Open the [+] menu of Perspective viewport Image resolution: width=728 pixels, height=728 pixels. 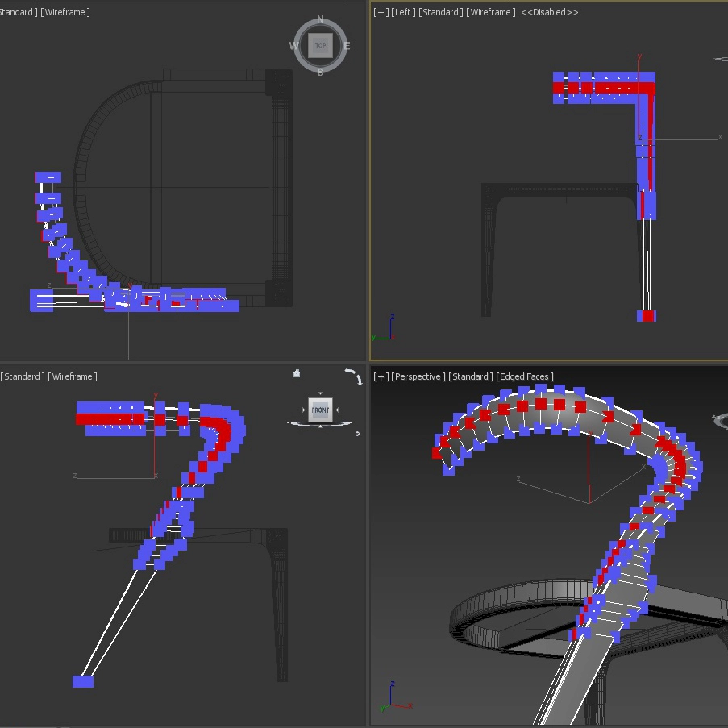(x=381, y=376)
